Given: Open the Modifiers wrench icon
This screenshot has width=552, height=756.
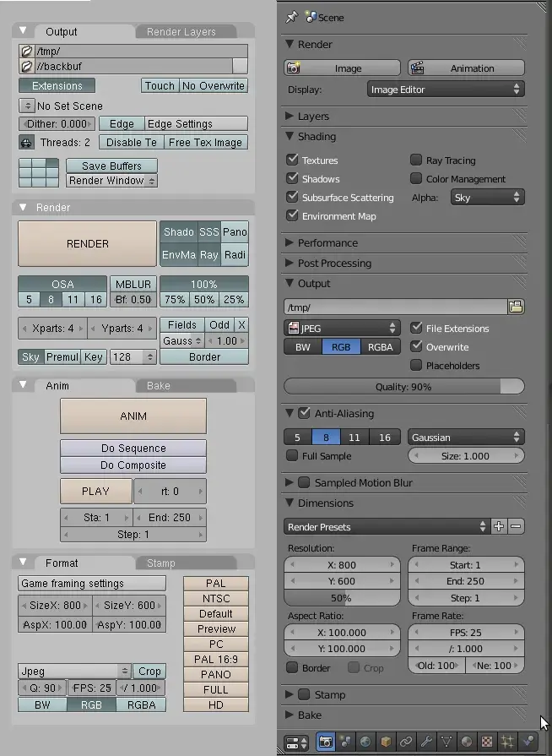Looking at the screenshot, I should coord(426,742).
